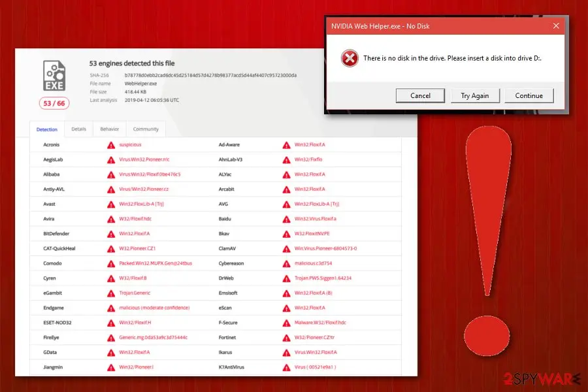This screenshot has width=588, height=392.
Task: Click the file size 418.44 KB
Action: (135, 92)
